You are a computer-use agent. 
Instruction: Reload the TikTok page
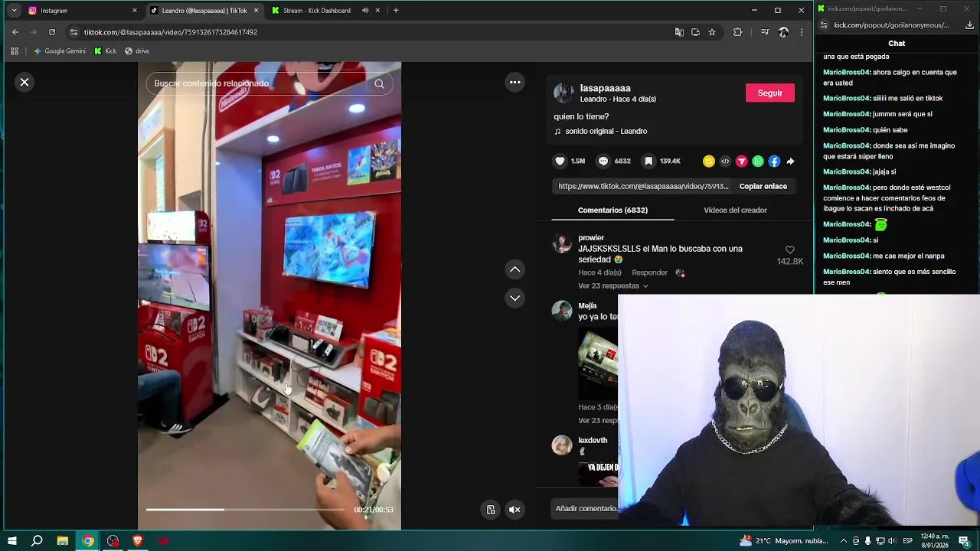pos(52,32)
